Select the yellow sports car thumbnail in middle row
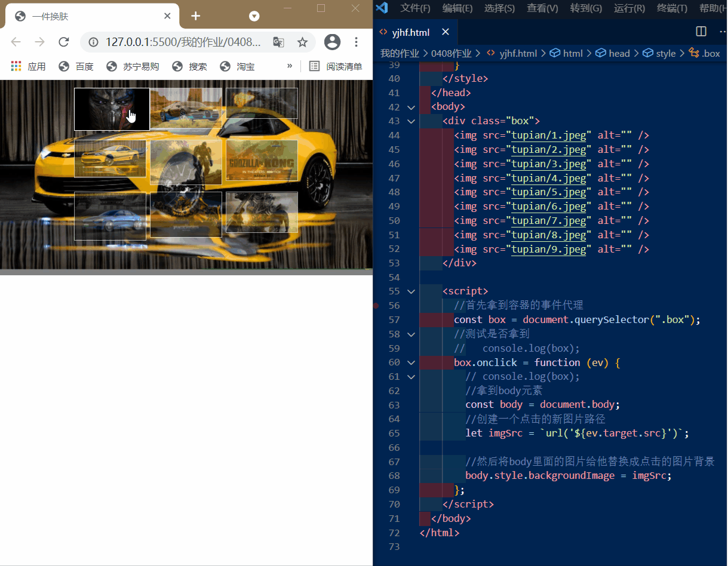This screenshot has height=566, width=728. pyautogui.click(x=110, y=159)
